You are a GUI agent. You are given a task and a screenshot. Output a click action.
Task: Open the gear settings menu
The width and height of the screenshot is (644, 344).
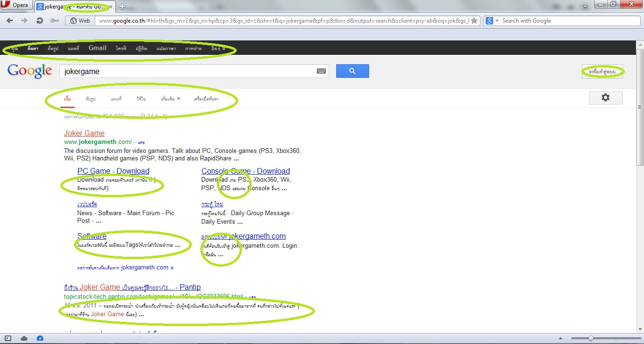pos(606,98)
